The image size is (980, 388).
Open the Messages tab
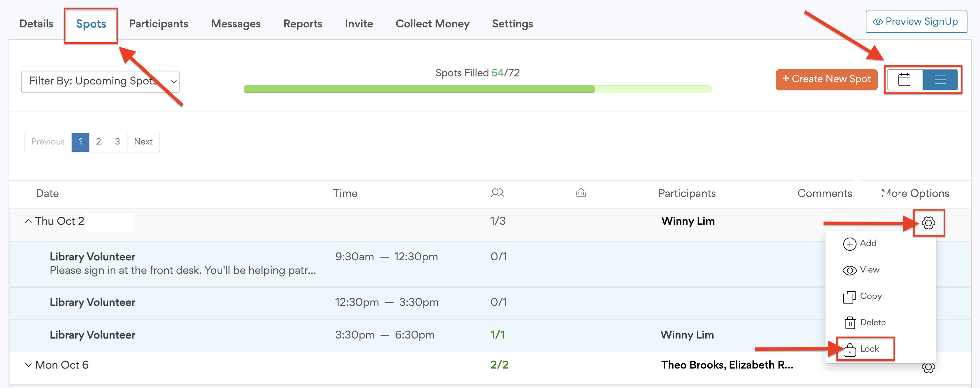(235, 23)
